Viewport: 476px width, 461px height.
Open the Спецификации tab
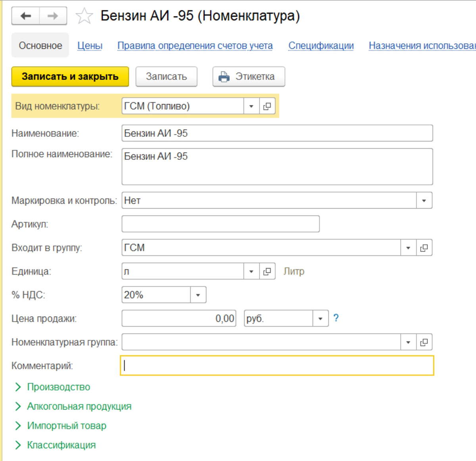point(321,46)
